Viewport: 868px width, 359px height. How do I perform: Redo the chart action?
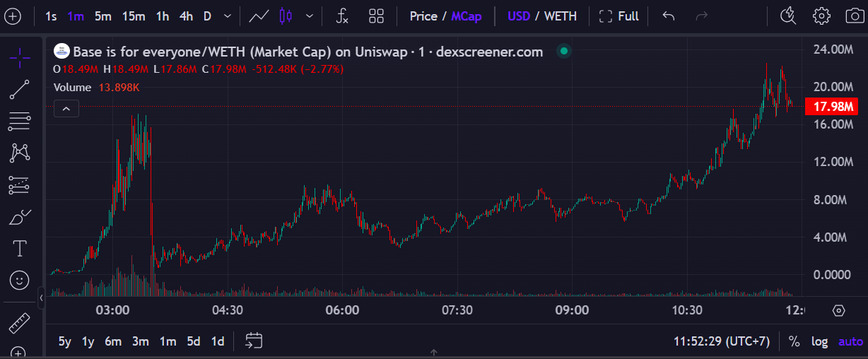pos(702,16)
